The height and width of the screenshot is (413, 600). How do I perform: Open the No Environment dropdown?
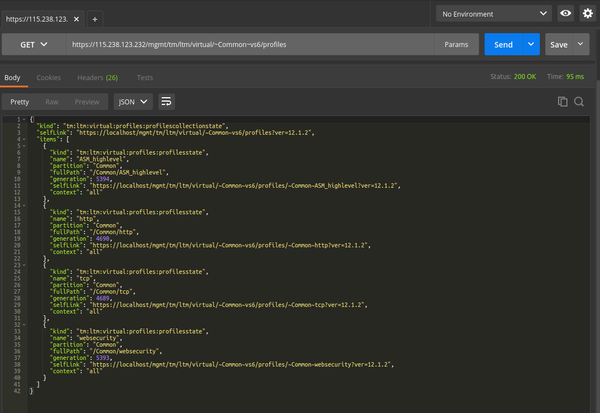[x=494, y=14]
